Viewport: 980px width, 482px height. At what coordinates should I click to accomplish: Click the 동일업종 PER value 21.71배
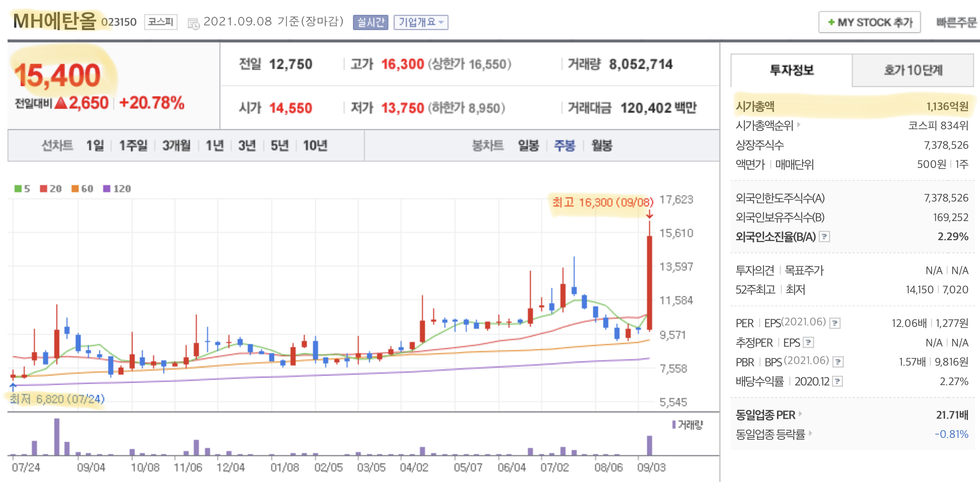[x=952, y=415]
